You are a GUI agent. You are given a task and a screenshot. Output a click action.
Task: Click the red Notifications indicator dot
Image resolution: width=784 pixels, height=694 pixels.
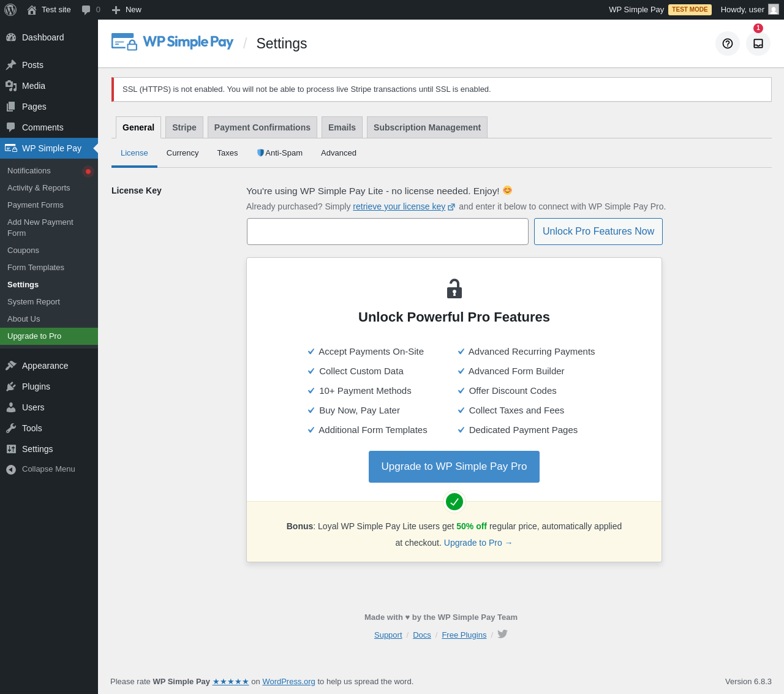point(88,172)
